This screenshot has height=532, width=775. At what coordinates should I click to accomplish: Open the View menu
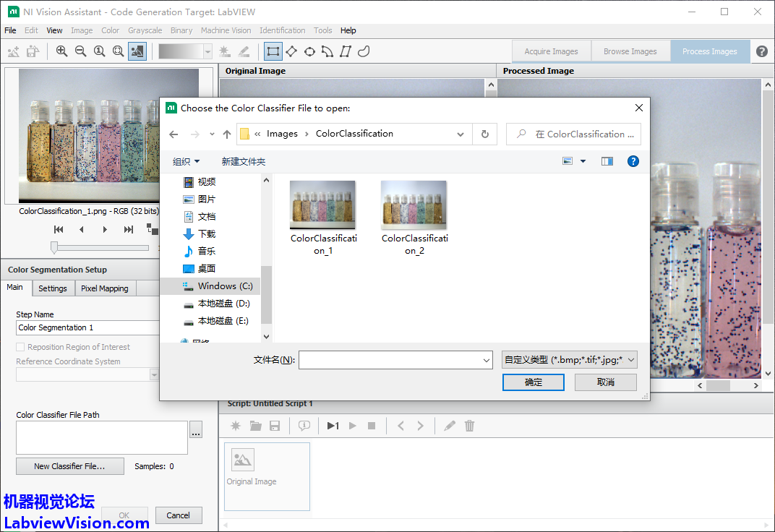click(54, 30)
